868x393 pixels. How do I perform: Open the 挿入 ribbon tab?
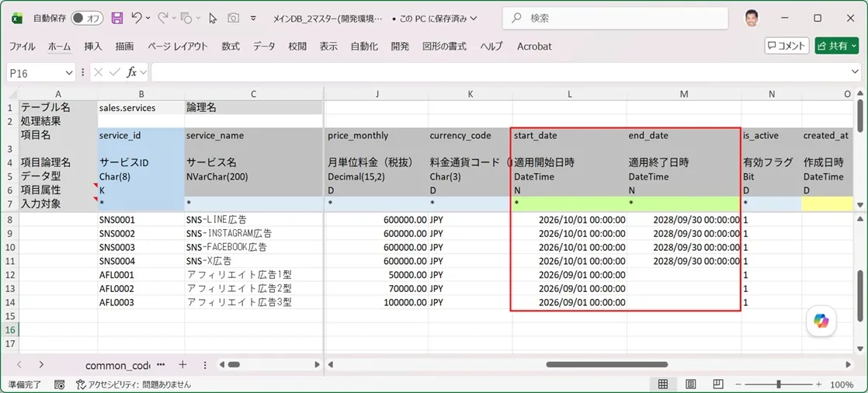point(93,47)
